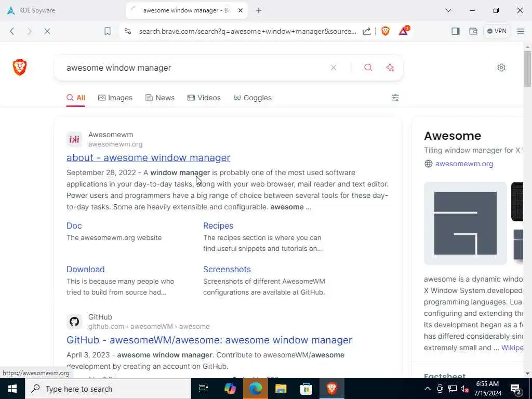This screenshot has height=399, width=532.
Task: Open the Screenshots sitelink
Action: 227,270
